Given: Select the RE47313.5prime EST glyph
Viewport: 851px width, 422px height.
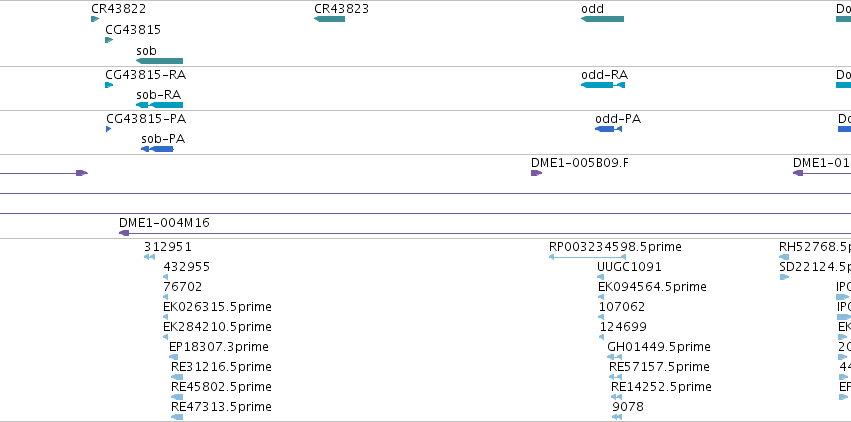Looking at the screenshot, I should tap(177, 417).
